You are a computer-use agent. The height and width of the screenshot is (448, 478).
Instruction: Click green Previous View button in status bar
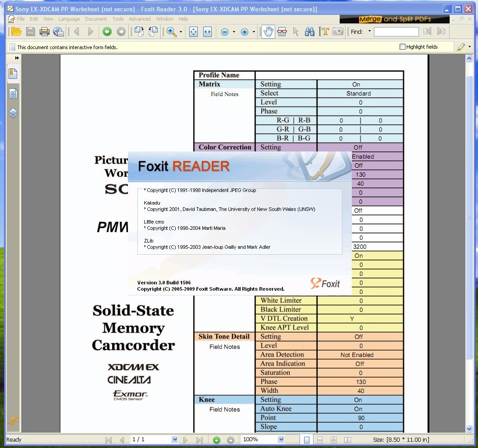coord(217,440)
